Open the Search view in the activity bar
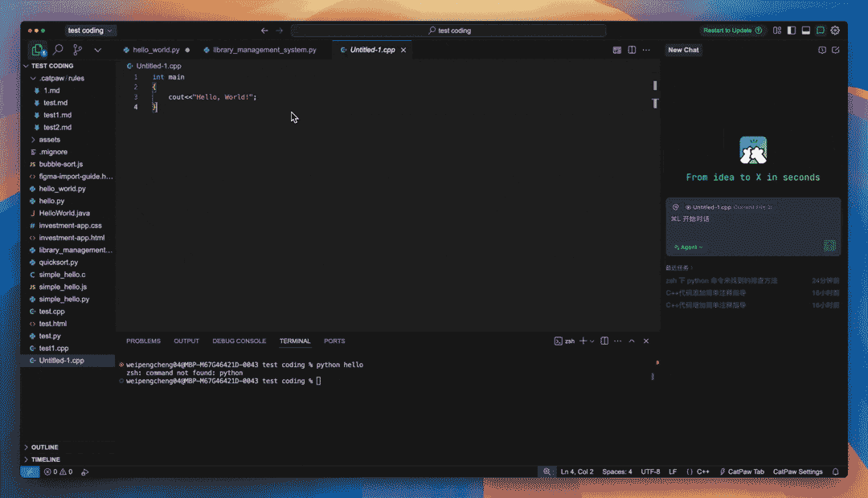The height and width of the screenshot is (498, 868). tap(58, 50)
